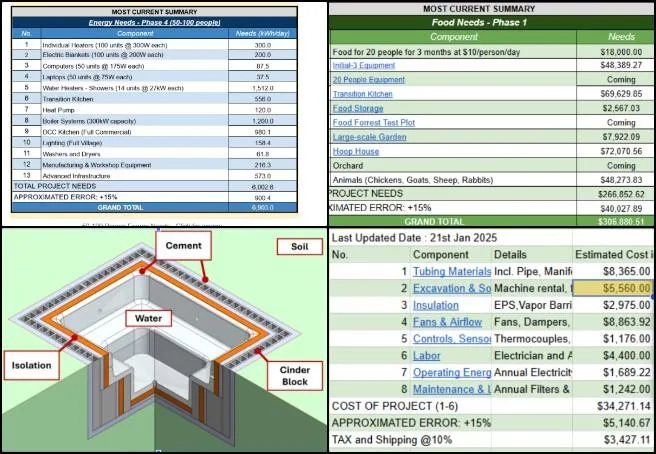Open the Excavation & So link
This screenshot has height=454, width=656.
click(452, 288)
